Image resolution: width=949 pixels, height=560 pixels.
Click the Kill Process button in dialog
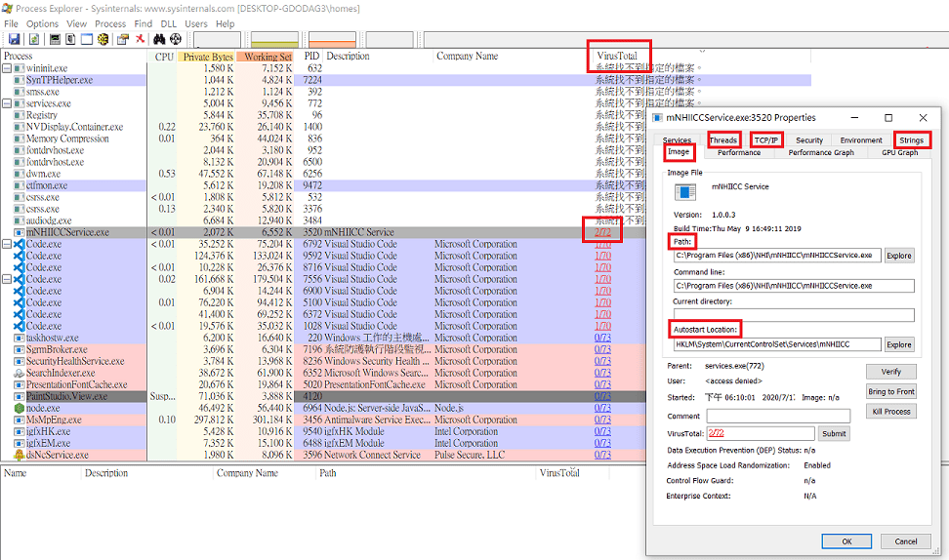point(890,412)
